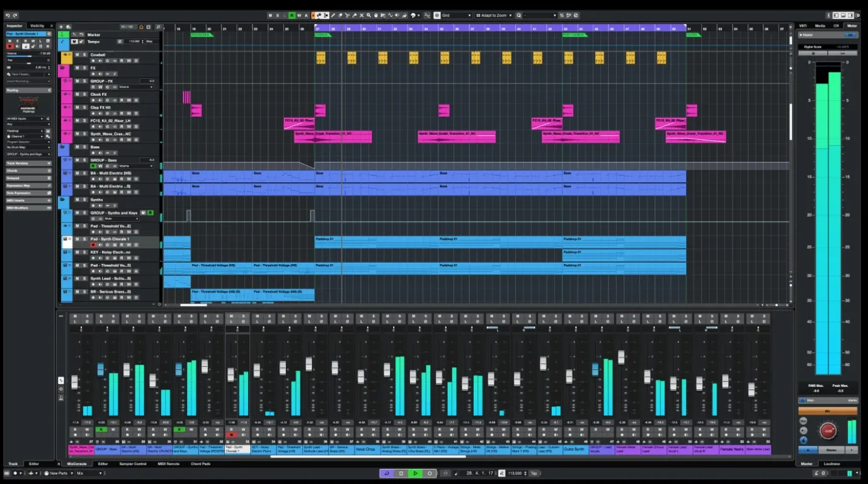Click the Stop transport button
The width and height of the screenshot is (868, 484).
click(x=401, y=473)
